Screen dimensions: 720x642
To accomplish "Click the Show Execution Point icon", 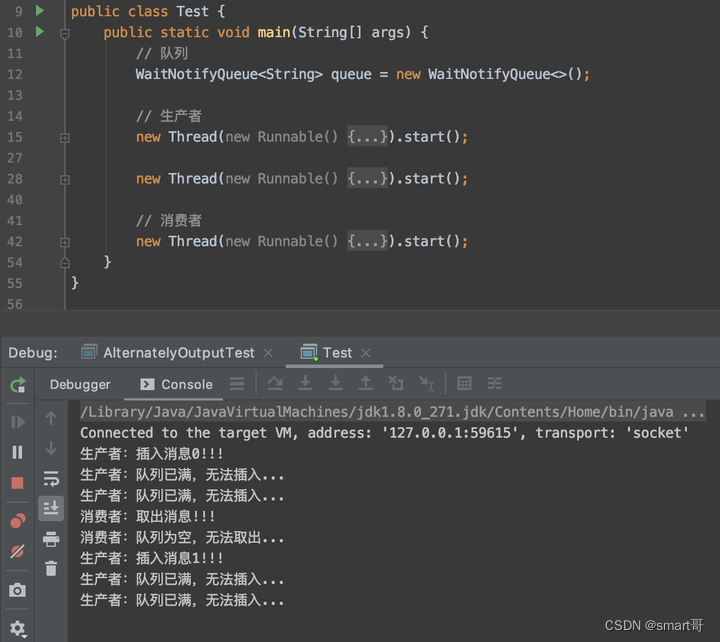I will [237, 383].
